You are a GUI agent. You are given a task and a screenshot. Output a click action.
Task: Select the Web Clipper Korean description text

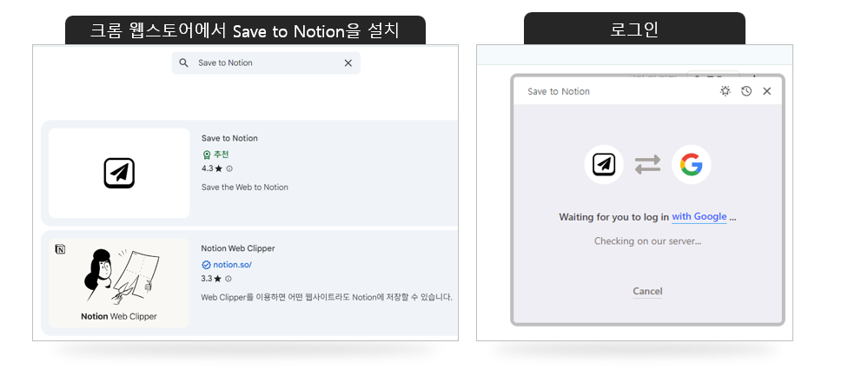click(x=327, y=298)
